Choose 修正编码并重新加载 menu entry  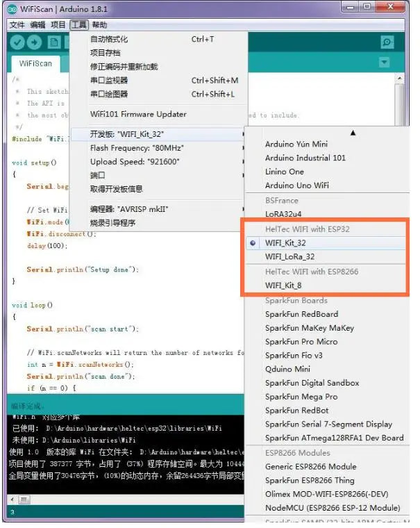tap(159, 67)
